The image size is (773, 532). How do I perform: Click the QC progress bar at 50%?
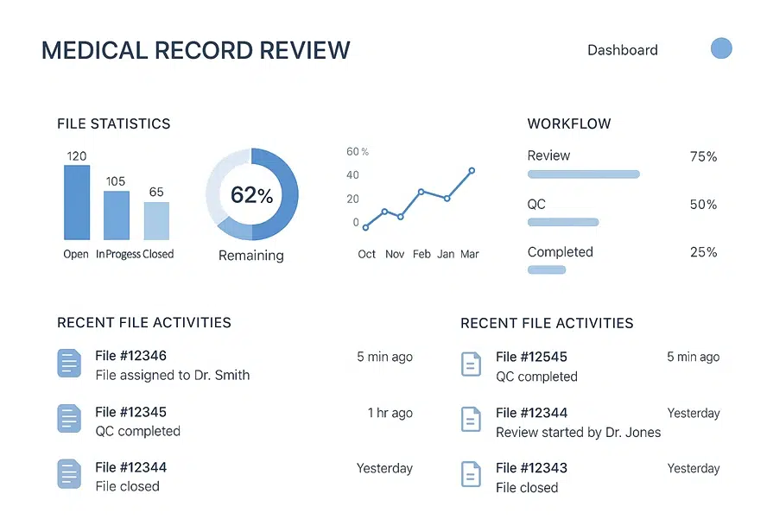(562, 222)
